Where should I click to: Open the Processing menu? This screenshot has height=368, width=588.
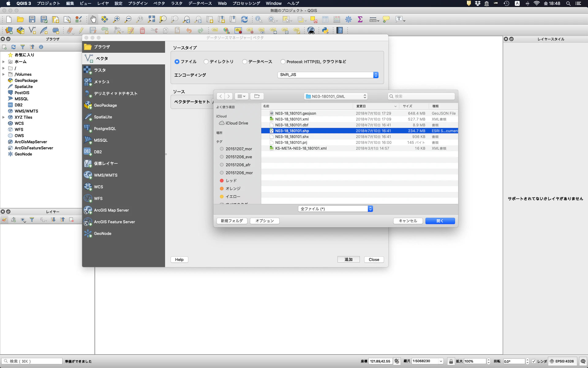pyautogui.click(x=246, y=3)
